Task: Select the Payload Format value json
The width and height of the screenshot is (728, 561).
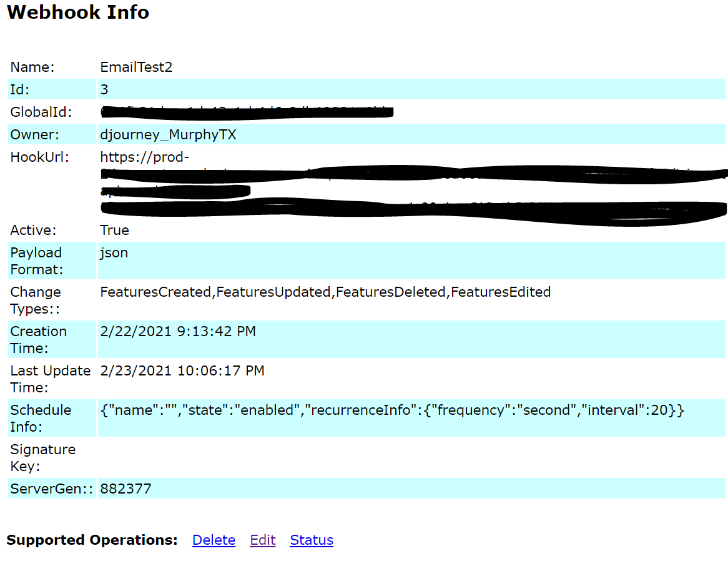Action: pyautogui.click(x=113, y=252)
